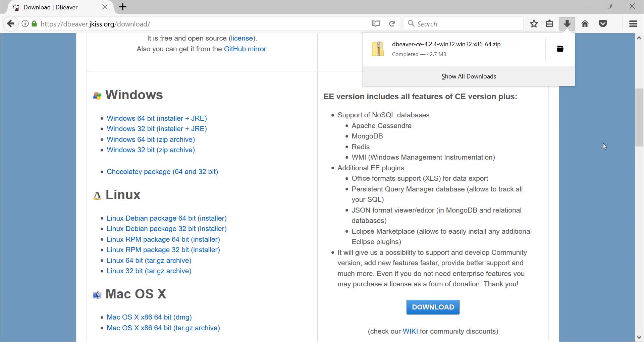
Task: Open the Pocket save icon in toolbar
Action: click(x=603, y=23)
